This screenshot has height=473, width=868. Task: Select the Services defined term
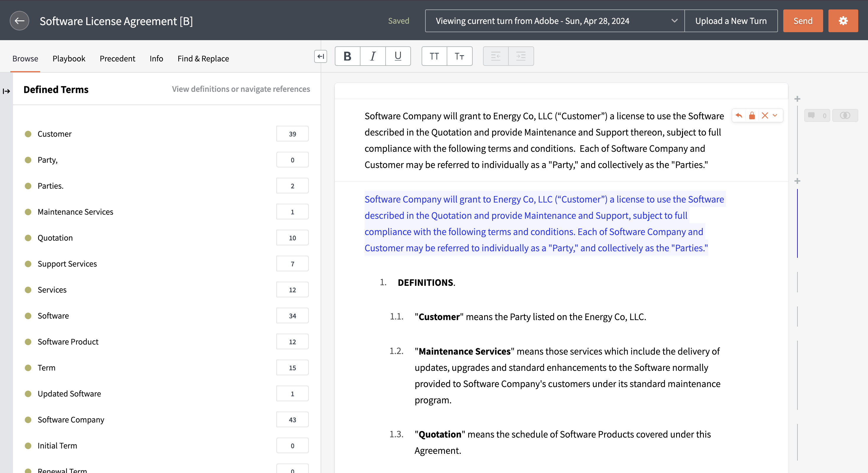click(x=52, y=290)
